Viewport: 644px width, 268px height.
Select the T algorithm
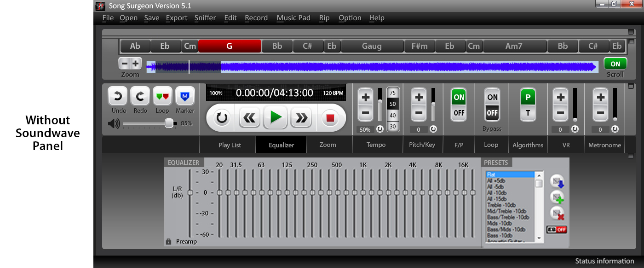click(528, 113)
